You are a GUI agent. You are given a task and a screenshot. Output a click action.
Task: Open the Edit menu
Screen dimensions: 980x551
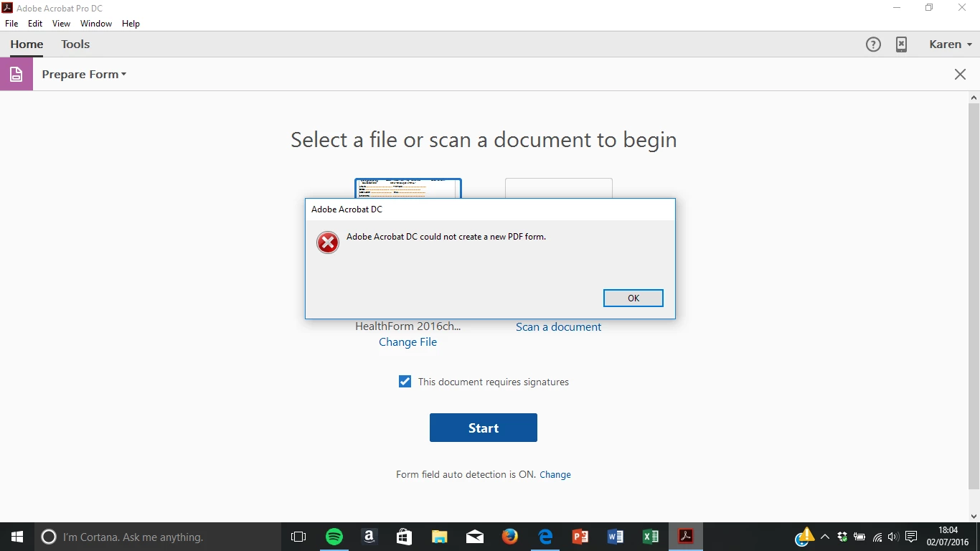pos(35,24)
